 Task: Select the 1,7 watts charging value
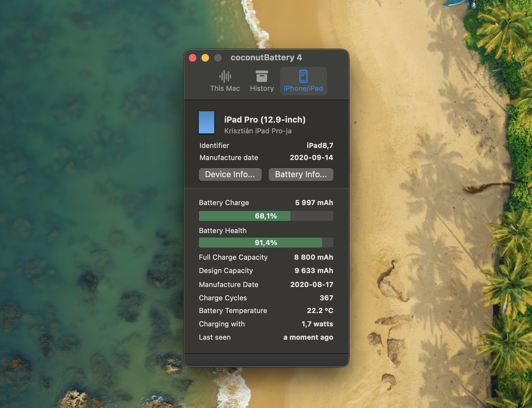pyautogui.click(x=317, y=324)
